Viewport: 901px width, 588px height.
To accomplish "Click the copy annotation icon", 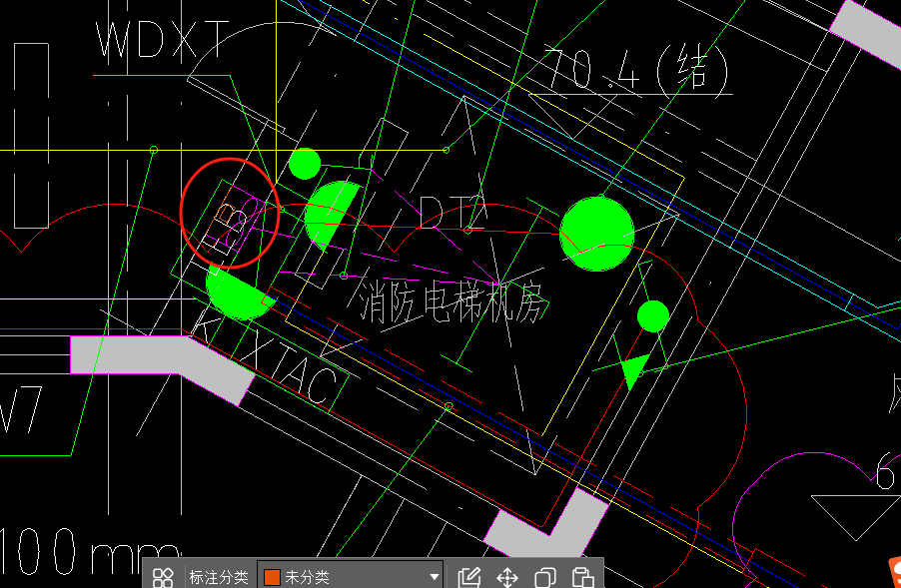I will coord(544,577).
